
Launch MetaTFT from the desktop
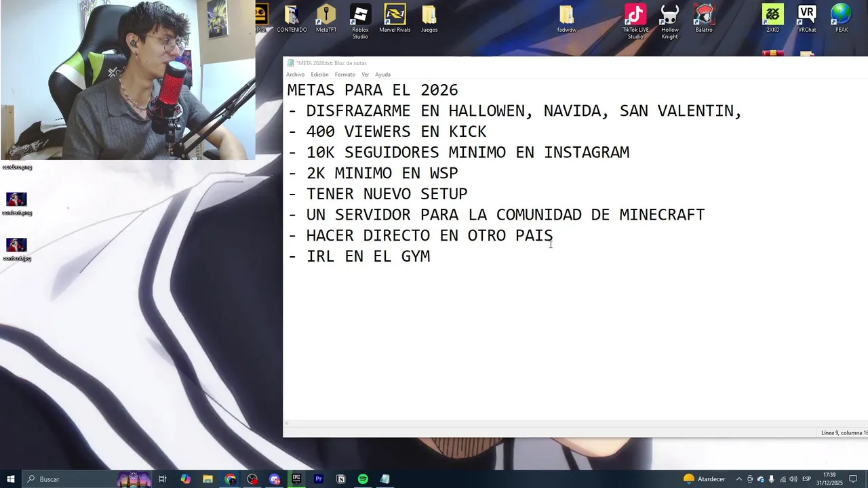point(326,19)
